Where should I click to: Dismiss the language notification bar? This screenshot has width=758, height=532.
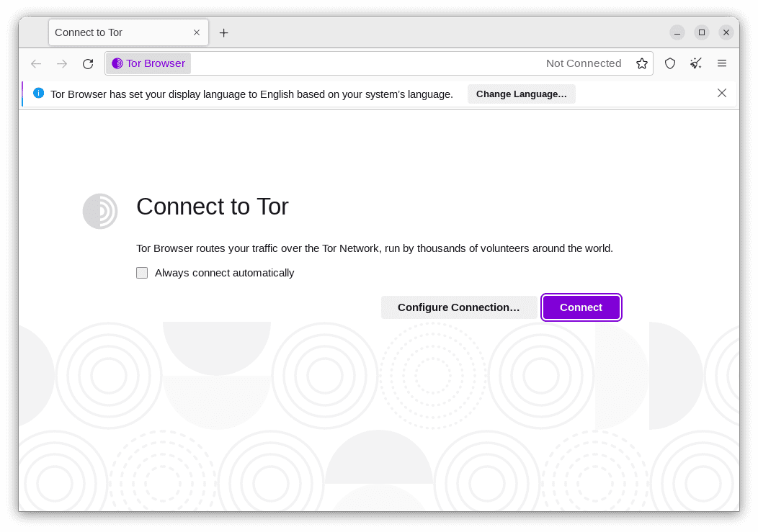(x=722, y=93)
